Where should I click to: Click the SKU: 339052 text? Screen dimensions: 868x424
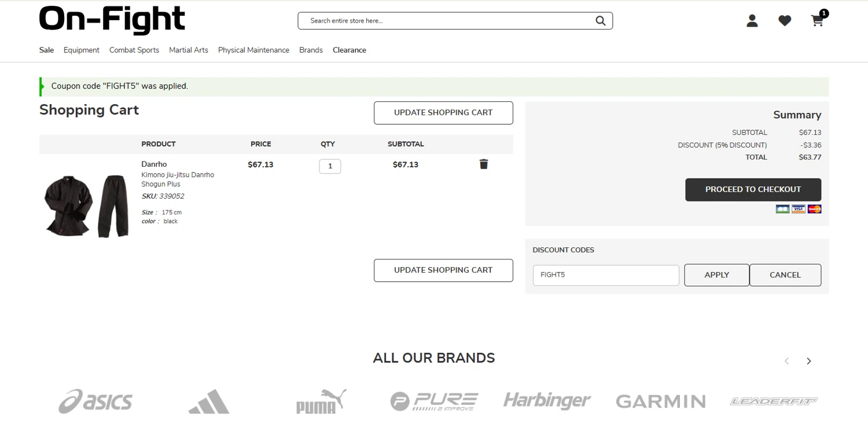pos(163,196)
